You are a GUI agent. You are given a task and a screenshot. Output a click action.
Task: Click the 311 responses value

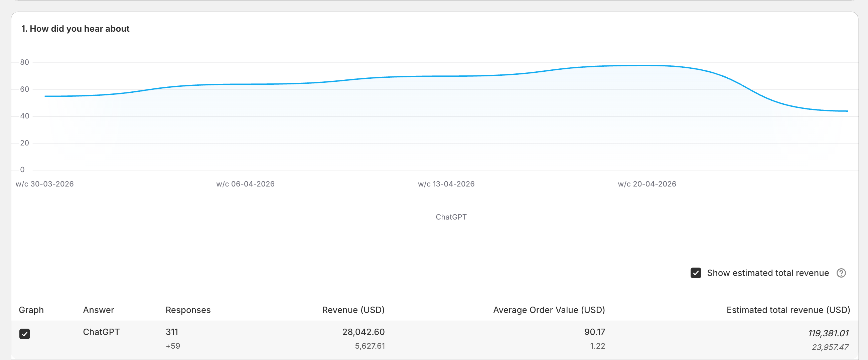[x=171, y=332]
